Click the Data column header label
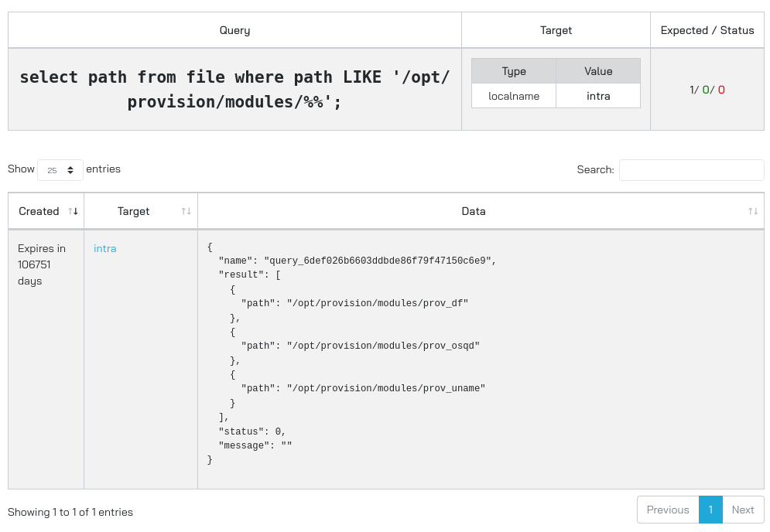 click(474, 211)
